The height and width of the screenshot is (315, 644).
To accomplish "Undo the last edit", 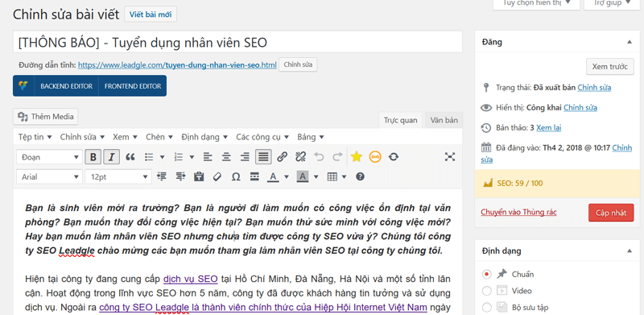I will (319, 156).
